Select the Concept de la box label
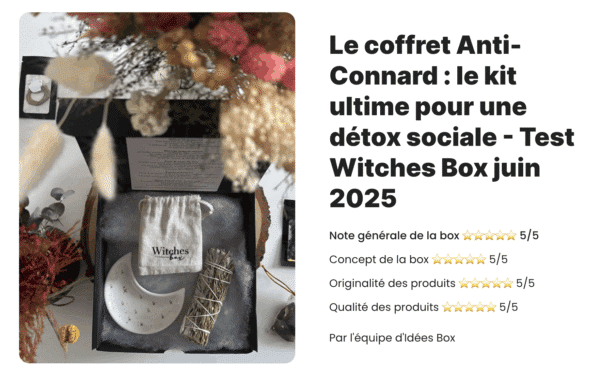The width and height of the screenshot is (600, 377). pyautogui.click(x=379, y=259)
